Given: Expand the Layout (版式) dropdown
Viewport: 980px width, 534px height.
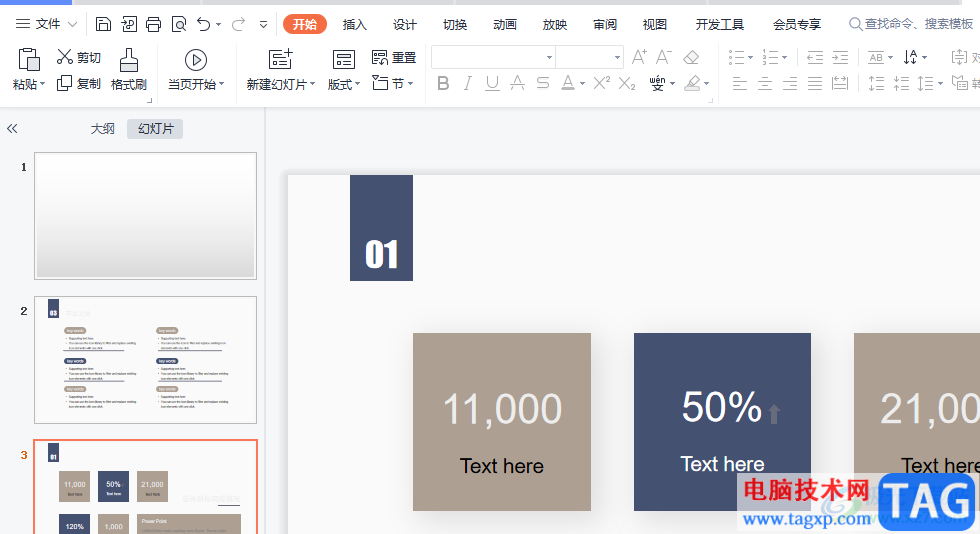Looking at the screenshot, I should pyautogui.click(x=358, y=85).
